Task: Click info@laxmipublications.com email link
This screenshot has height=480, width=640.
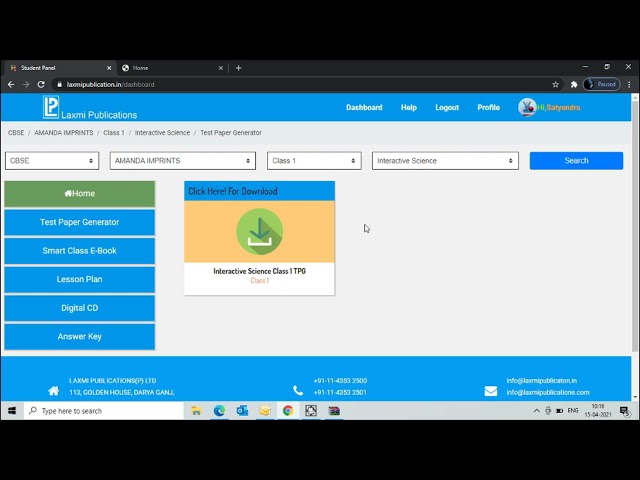Action: click(x=548, y=392)
